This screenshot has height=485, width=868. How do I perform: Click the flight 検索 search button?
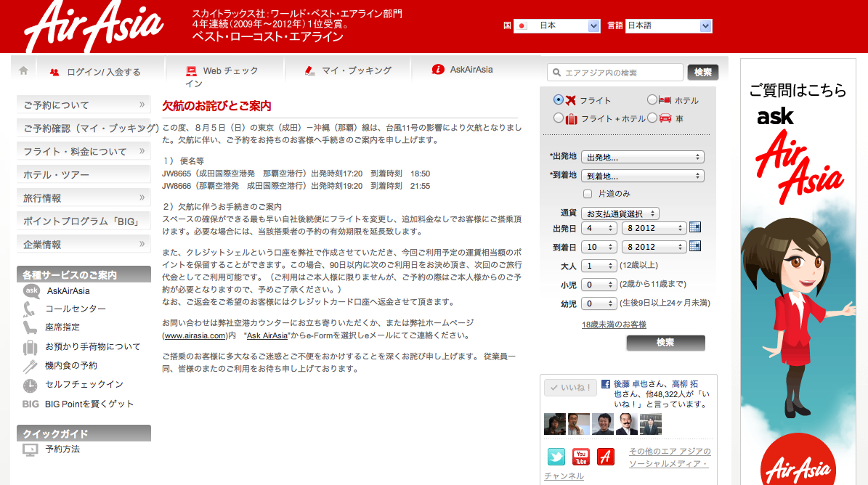665,342
